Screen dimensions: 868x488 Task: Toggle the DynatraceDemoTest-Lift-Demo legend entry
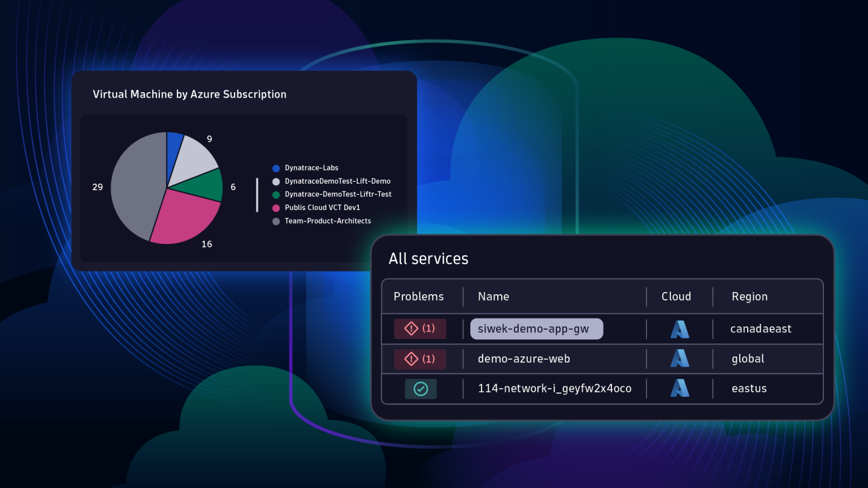(337, 181)
